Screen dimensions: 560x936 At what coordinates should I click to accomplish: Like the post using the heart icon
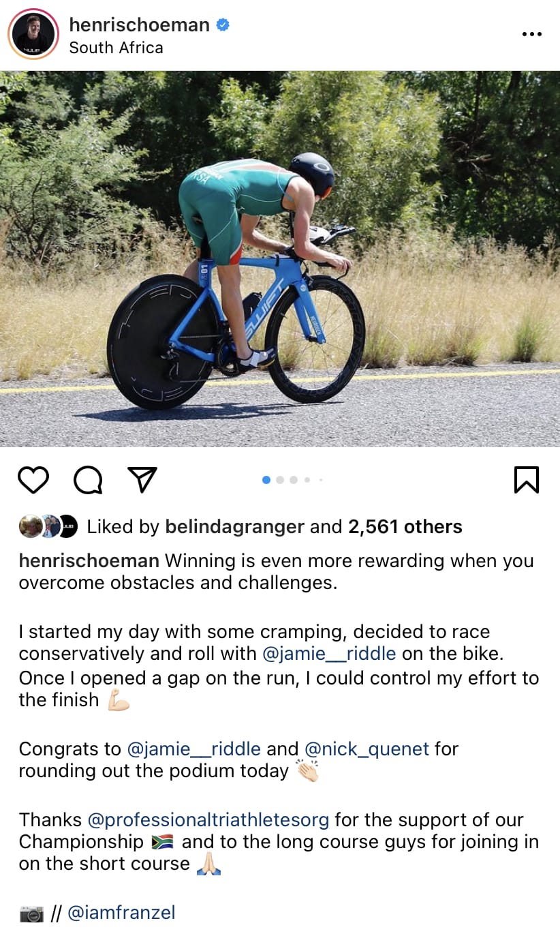coord(33,479)
